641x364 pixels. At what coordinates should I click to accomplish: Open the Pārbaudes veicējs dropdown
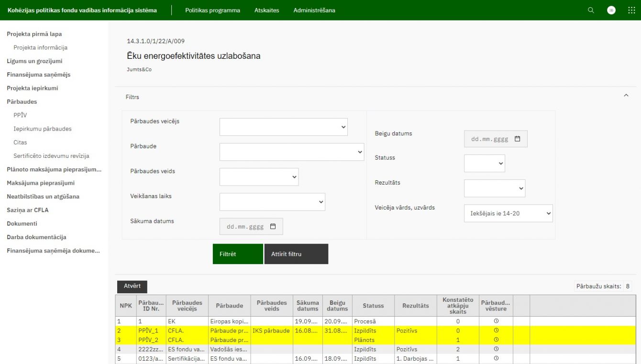click(283, 127)
